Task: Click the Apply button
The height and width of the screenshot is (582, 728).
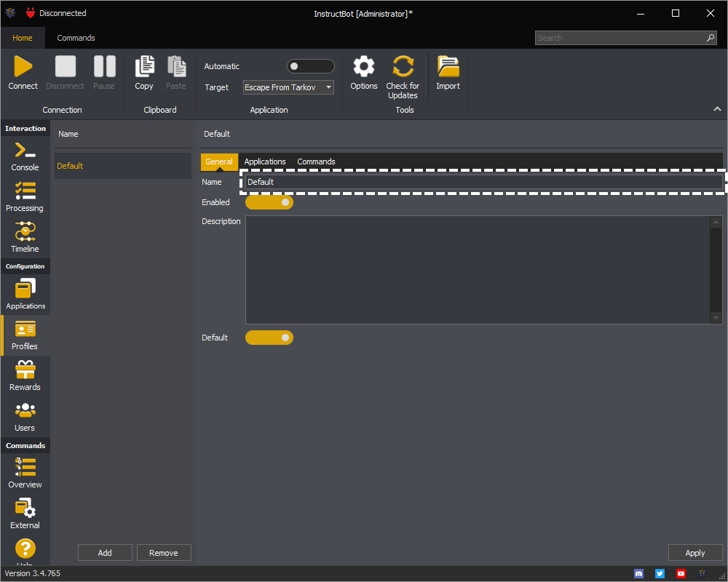Action: tap(695, 553)
